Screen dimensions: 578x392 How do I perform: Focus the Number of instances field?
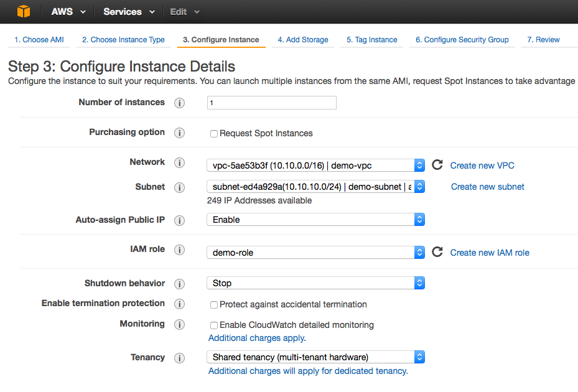pos(272,103)
